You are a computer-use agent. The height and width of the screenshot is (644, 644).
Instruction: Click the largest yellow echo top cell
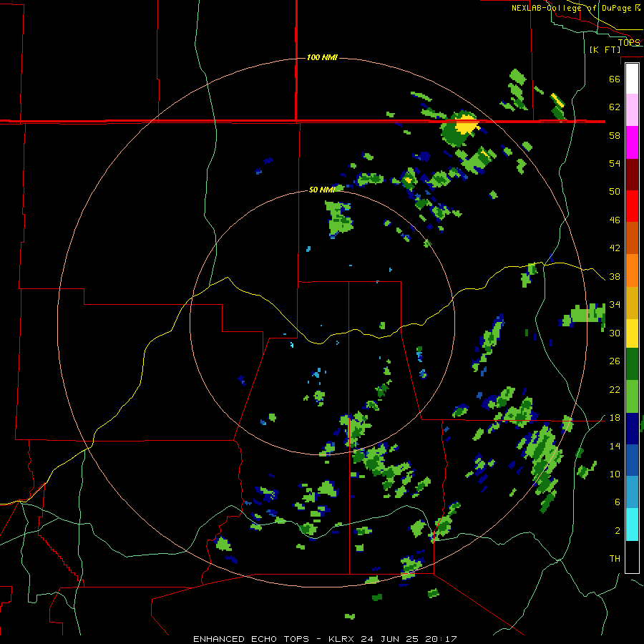[x=467, y=125]
